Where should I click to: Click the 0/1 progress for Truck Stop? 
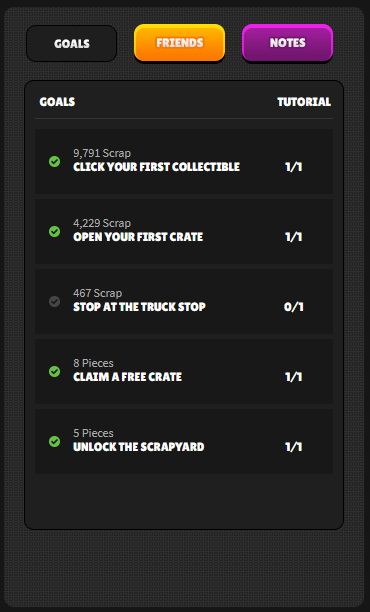tap(294, 307)
